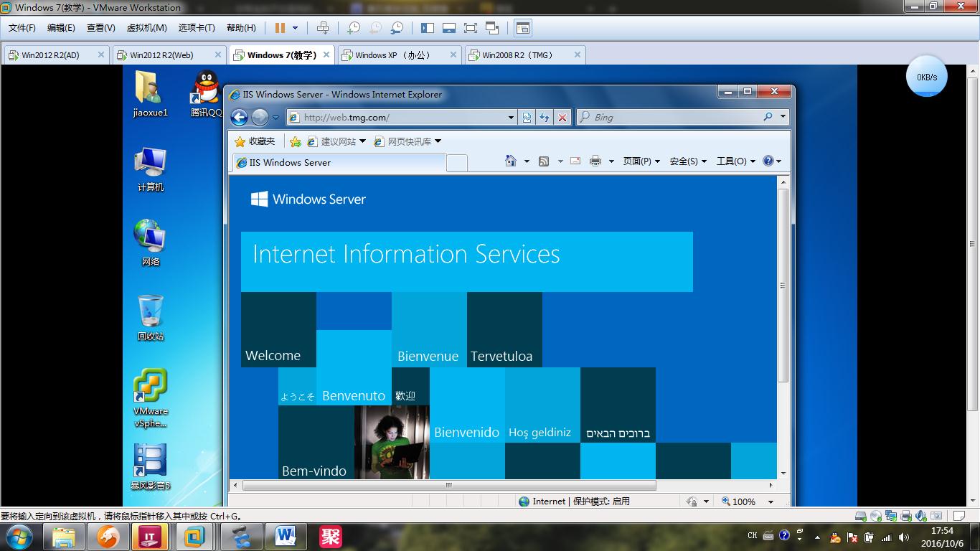Open the 虚拟机(M) menu in VMware
980x551 pixels.
[x=146, y=28]
